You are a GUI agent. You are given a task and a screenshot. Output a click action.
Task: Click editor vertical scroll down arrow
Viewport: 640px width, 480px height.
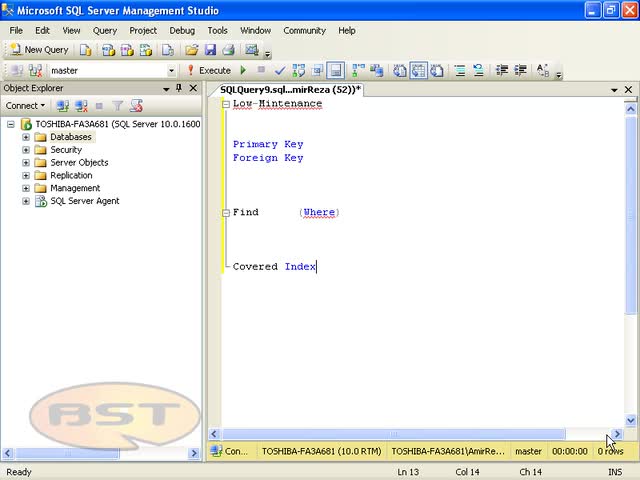[631, 420]
